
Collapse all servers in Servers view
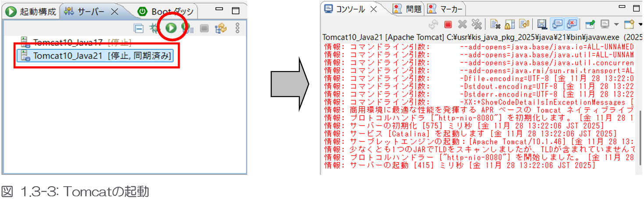tap(139, 28)
